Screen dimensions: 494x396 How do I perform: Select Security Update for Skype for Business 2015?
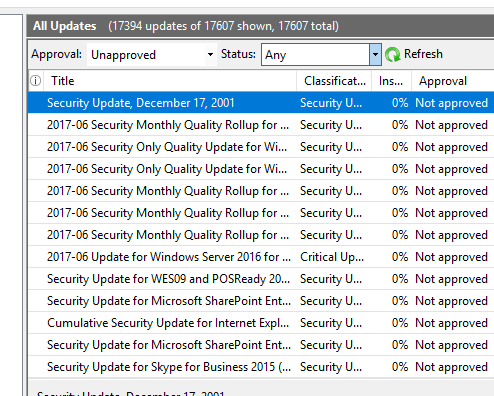pos(261,367)
